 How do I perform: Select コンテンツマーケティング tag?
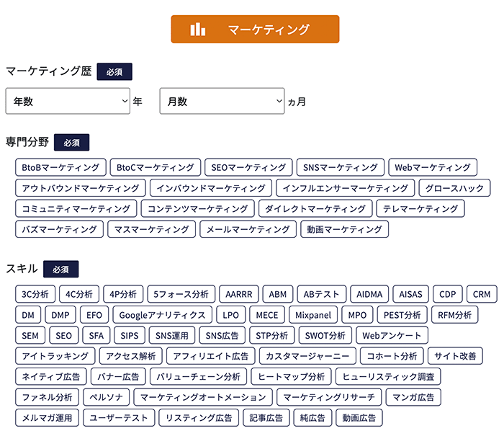pos(198,208)
